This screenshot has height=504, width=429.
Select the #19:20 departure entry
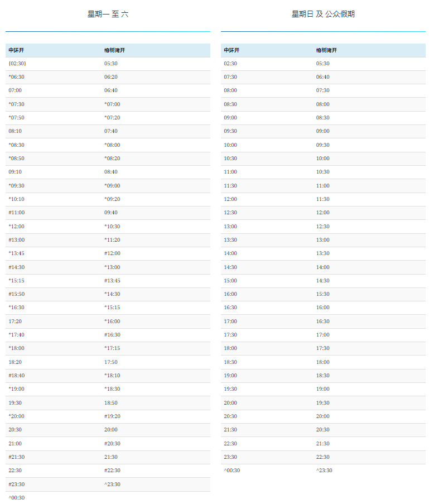[112, 416]
